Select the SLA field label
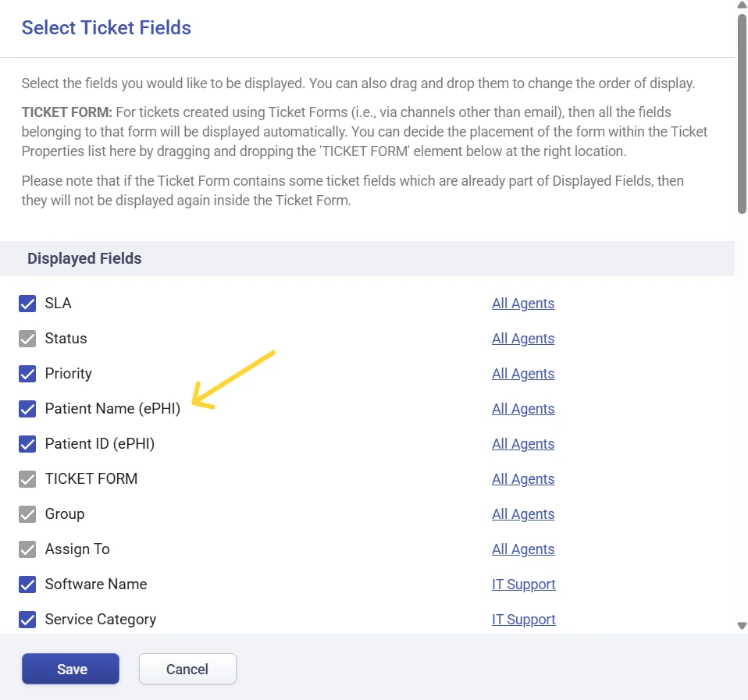This screenshot has width=748, height=700. tap(59, 304)
